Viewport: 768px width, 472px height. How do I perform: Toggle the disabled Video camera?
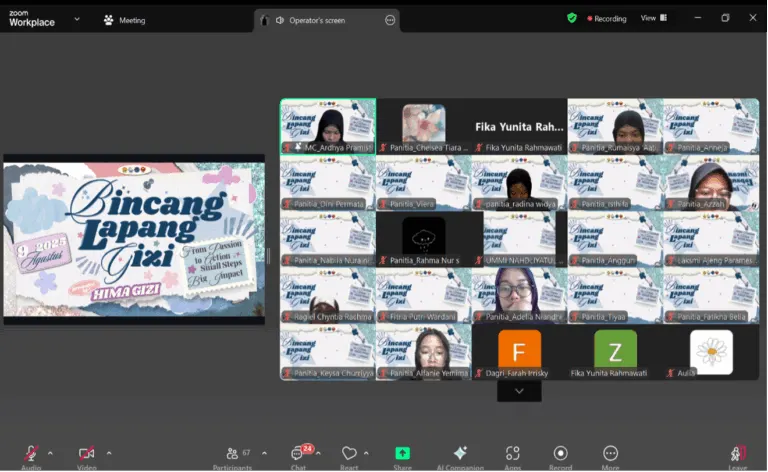(x=87, y=453)
